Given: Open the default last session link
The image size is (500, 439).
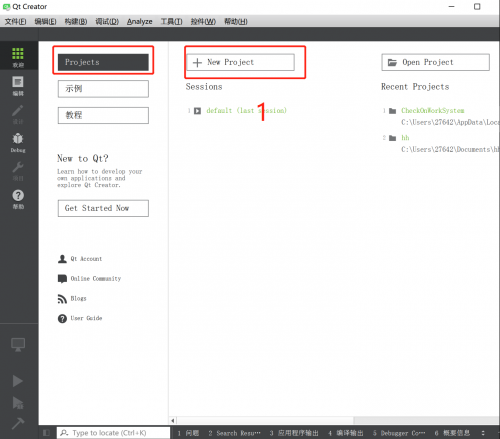Looking at the screenshot, I should coord(246,111).
